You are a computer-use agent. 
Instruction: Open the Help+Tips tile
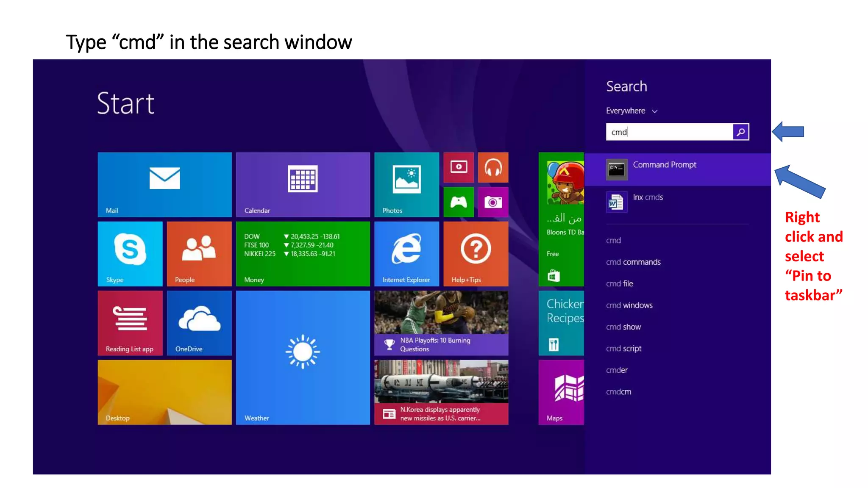pos(476,254)
